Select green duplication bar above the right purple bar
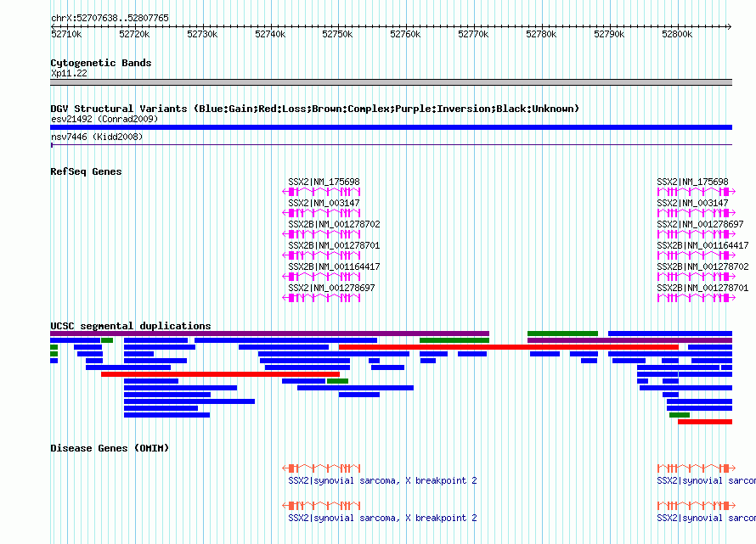 click(562, 334)
